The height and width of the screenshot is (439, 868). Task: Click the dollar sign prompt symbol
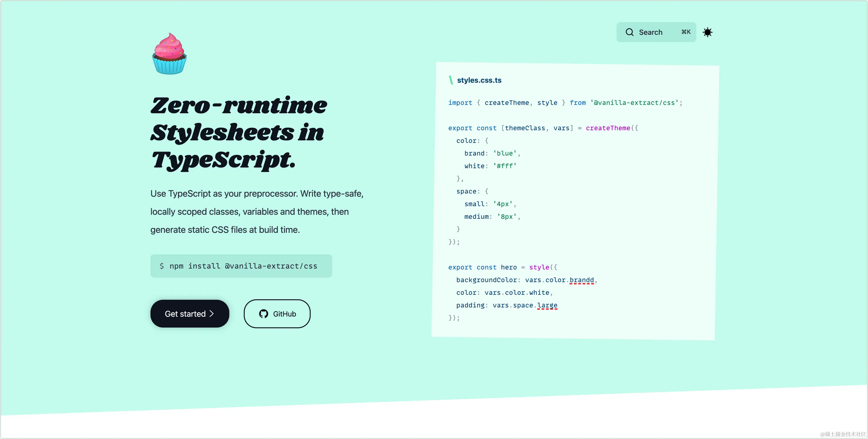162,266
